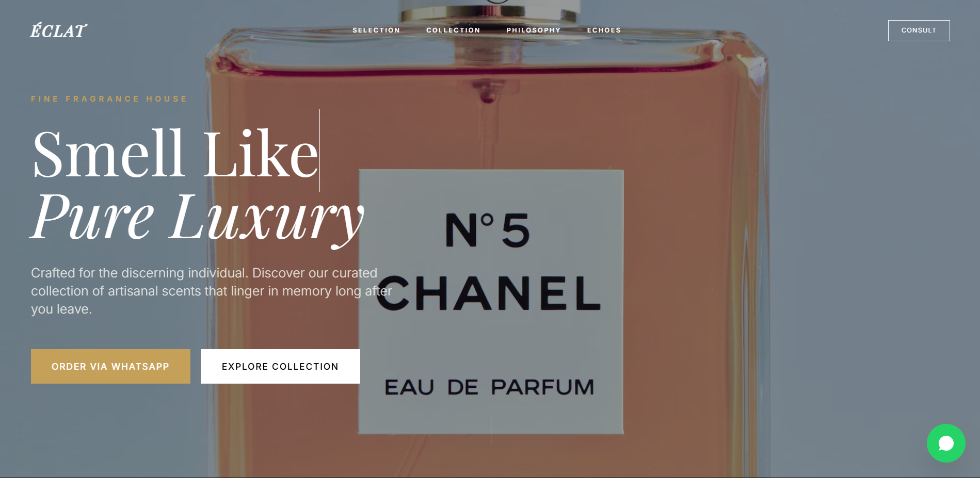
Task: Open the green floating chat bubble
Action: [946, 443]
